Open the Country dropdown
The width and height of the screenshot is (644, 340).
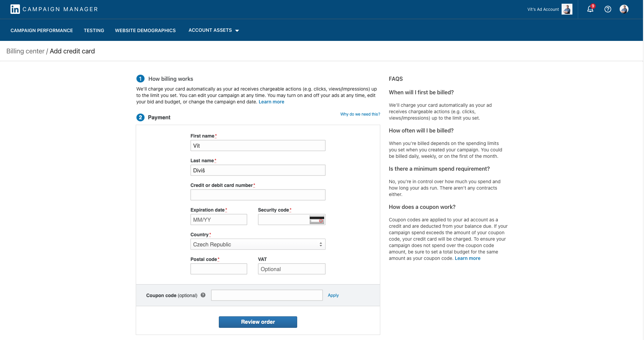point(258,244)
